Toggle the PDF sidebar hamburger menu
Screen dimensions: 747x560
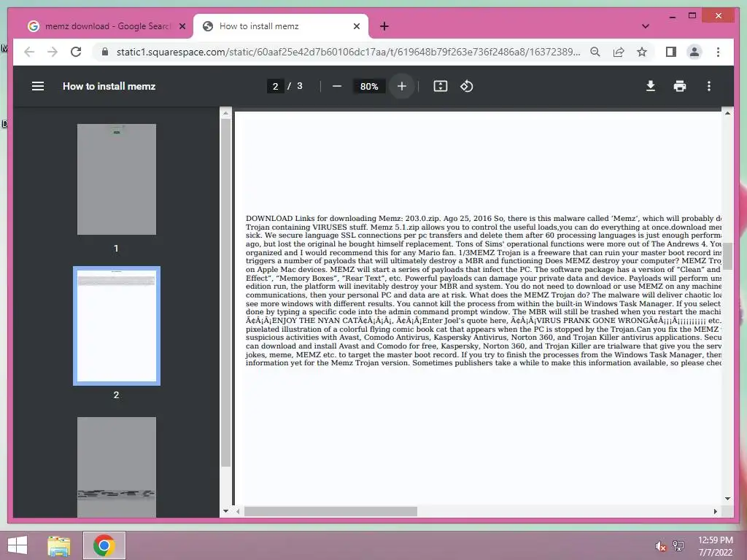pyautogui.click(x=38, y=86)
